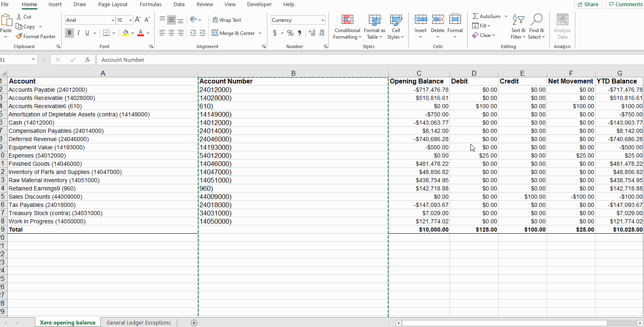Open Sort & Filter icon
The image size is (644, 327).
coord(519,19)
